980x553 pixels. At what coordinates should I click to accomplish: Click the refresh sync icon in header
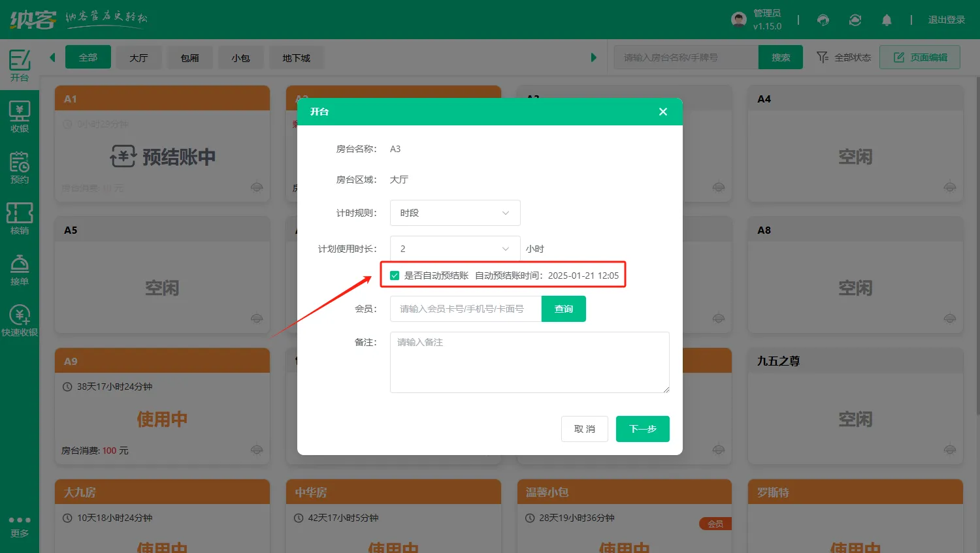(855, 20)
